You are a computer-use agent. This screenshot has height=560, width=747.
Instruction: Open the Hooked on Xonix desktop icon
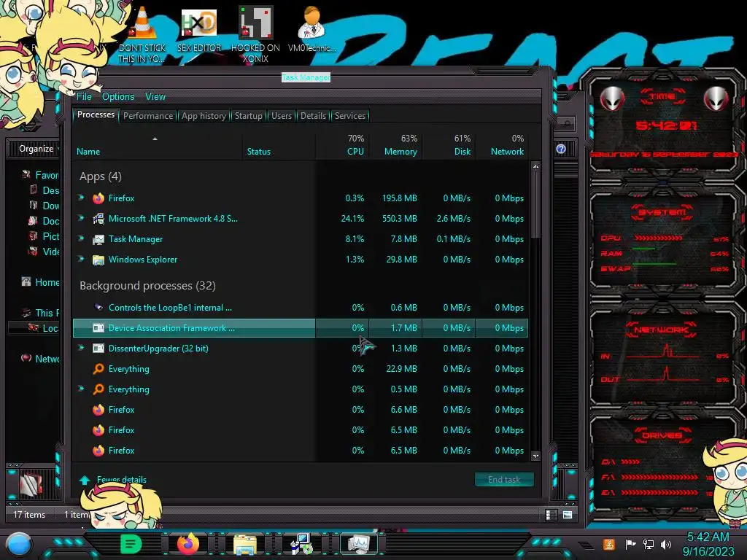pos(256,23)
